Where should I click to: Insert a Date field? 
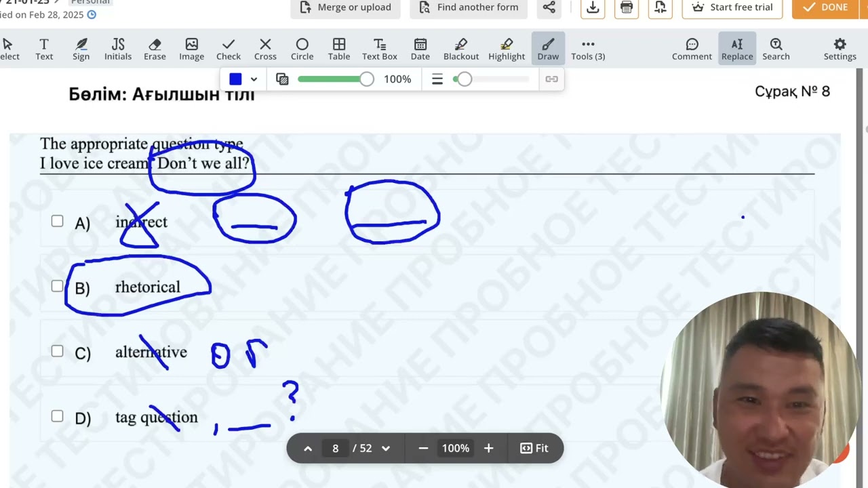click(420, 49)
